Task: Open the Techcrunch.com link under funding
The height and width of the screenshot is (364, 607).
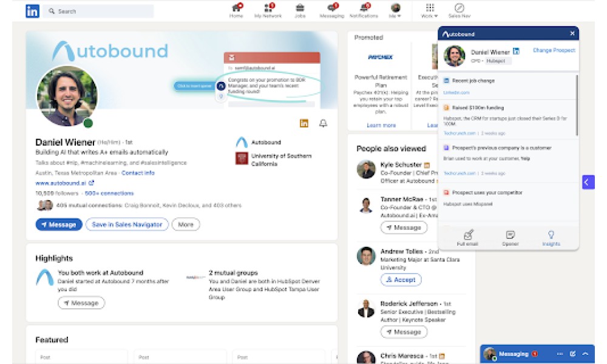Action: (459, 133)
